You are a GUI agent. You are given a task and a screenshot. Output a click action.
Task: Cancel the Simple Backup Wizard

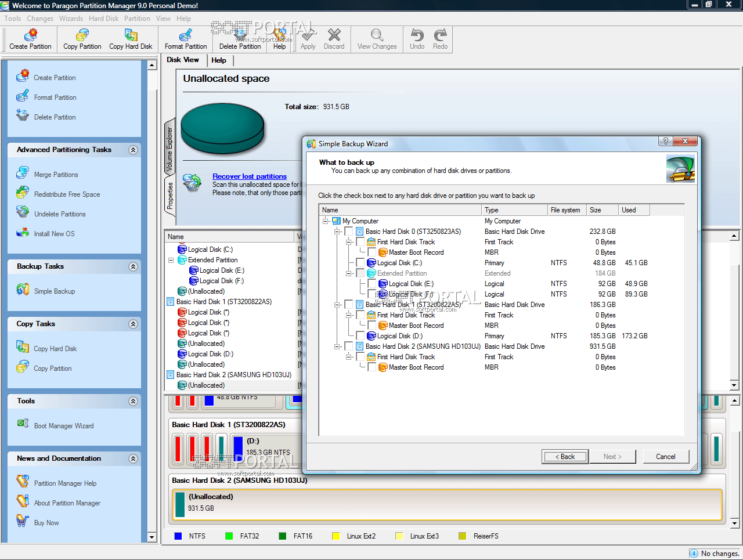point(666,457)
